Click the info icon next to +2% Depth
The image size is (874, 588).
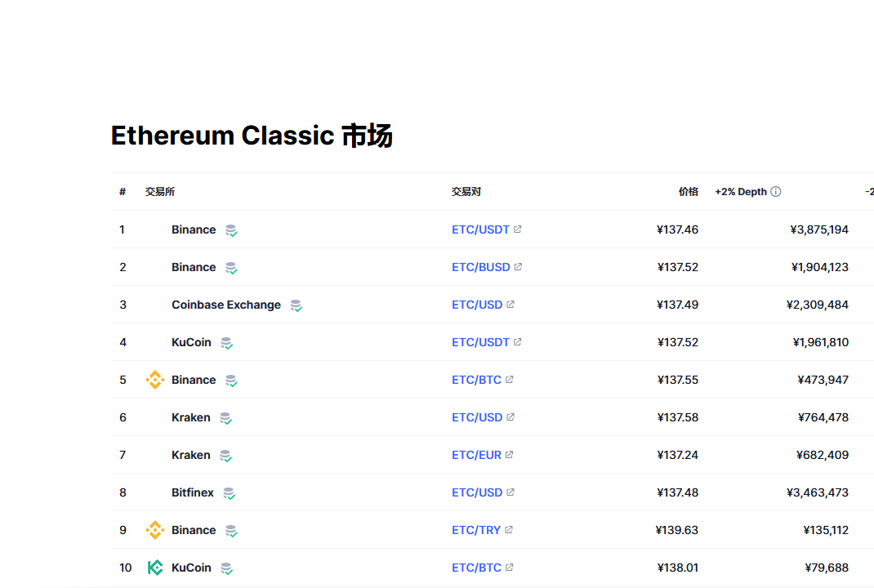[x=776, y=192]
